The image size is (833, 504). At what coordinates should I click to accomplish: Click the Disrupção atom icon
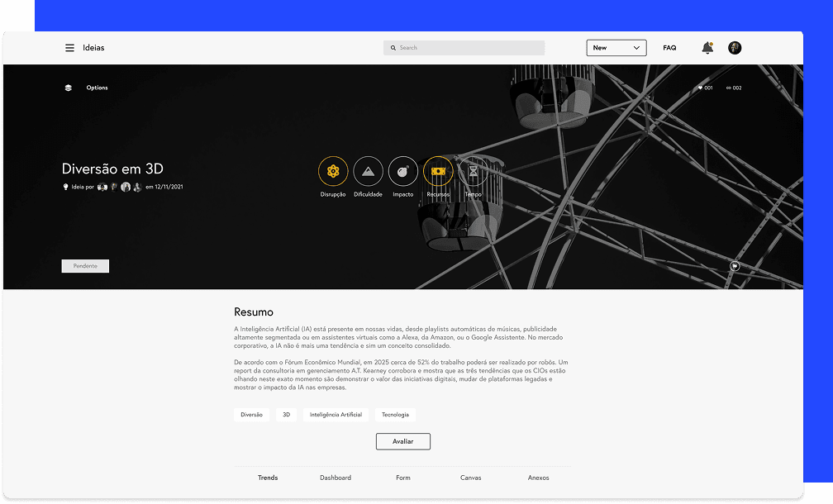click(333, 171)
